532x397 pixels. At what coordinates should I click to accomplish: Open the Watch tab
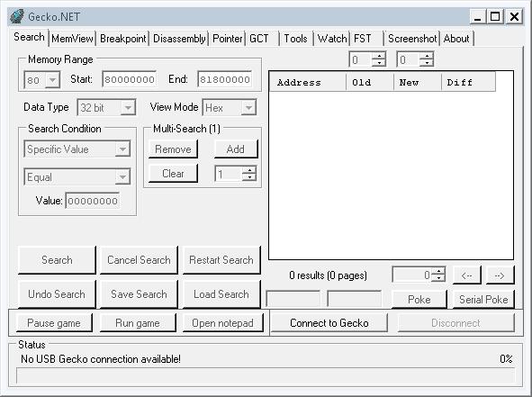(x=332, y=39)
